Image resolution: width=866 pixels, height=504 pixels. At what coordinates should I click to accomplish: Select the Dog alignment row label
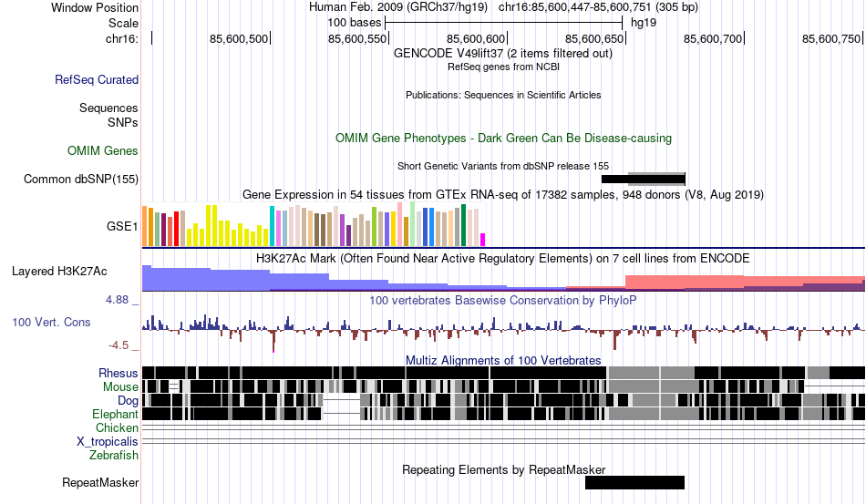(x=128, y=401)
